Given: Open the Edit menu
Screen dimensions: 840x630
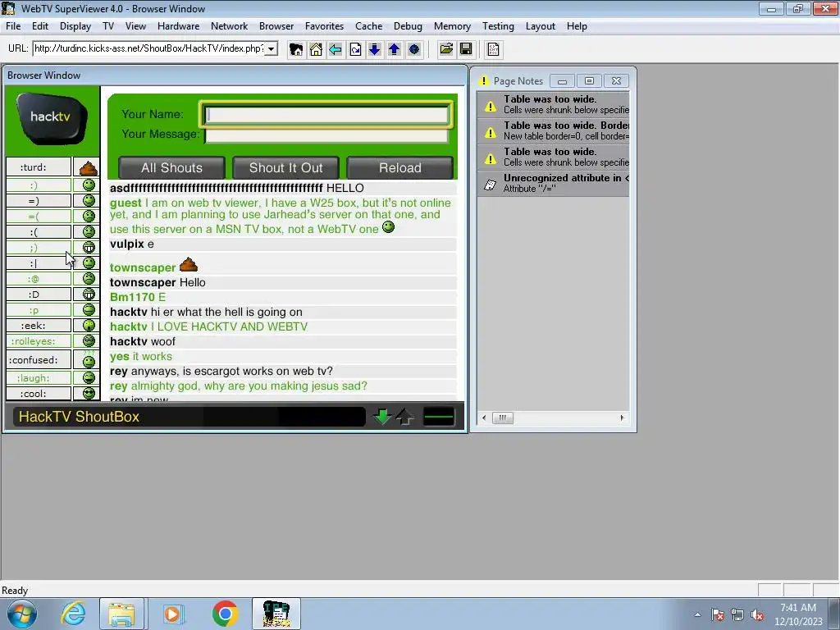Looking at the screenshot, I should click(x=40, y=26).
